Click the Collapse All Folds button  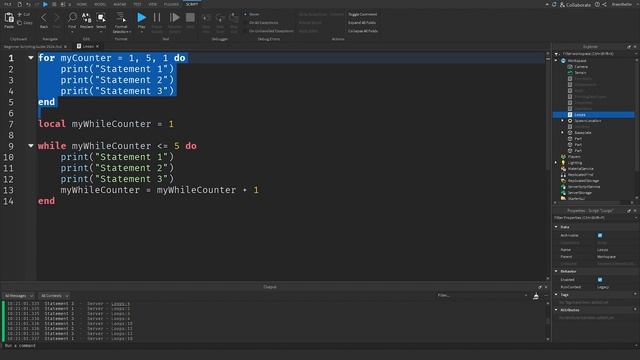pyautogui.click(x=362, y=31)
